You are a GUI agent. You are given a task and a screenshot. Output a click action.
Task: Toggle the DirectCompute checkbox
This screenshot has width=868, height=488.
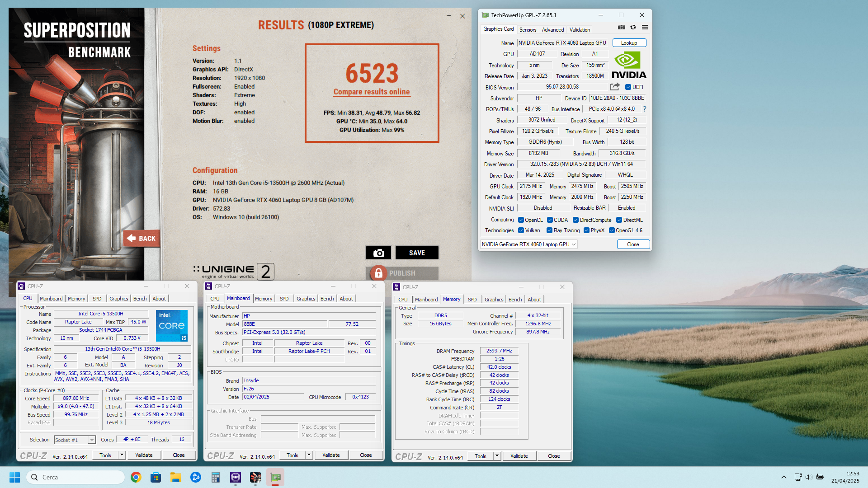pos(576,220)
